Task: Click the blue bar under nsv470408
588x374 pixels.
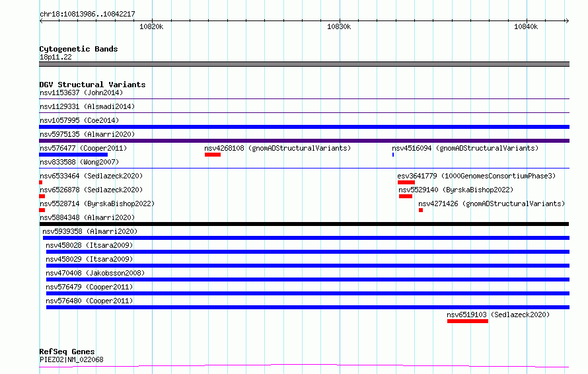Action: [x=308, y=280]
